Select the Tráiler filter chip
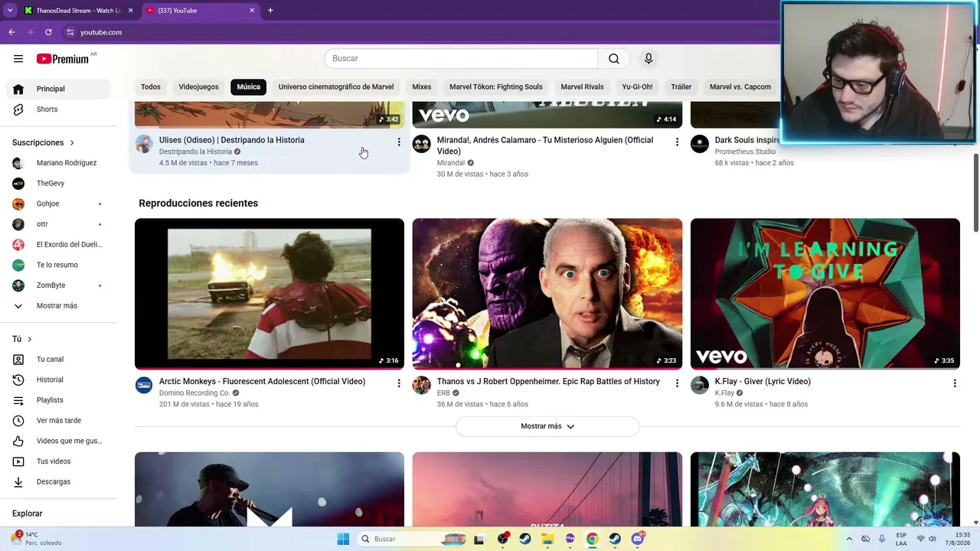Viewport: 980px width, 551px height. (x=681, y=87)
